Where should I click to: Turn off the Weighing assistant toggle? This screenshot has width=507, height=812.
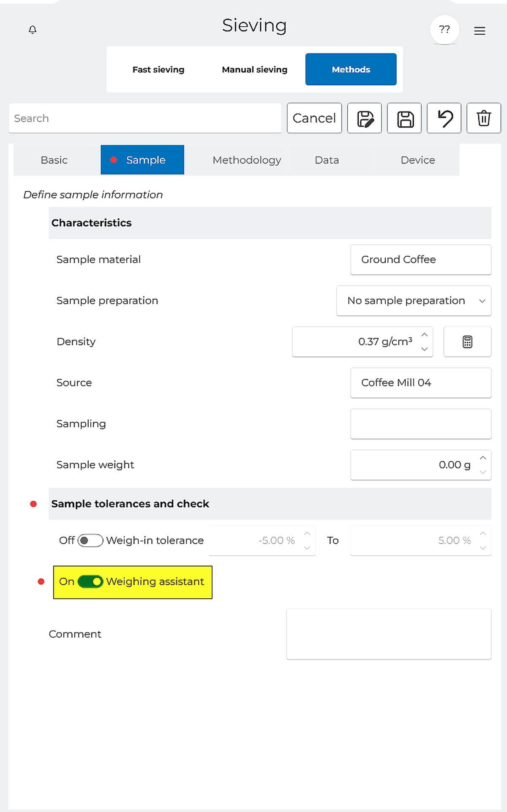pos(90,581)
